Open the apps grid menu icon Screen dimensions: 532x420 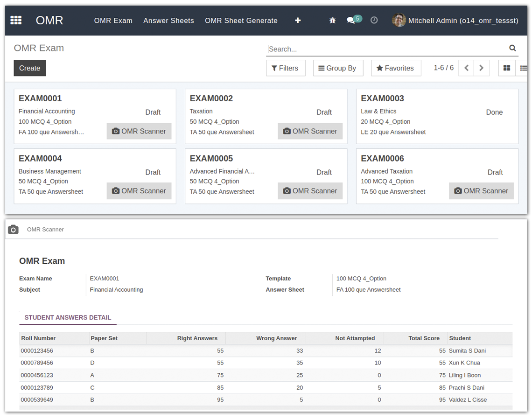[16, 21]
